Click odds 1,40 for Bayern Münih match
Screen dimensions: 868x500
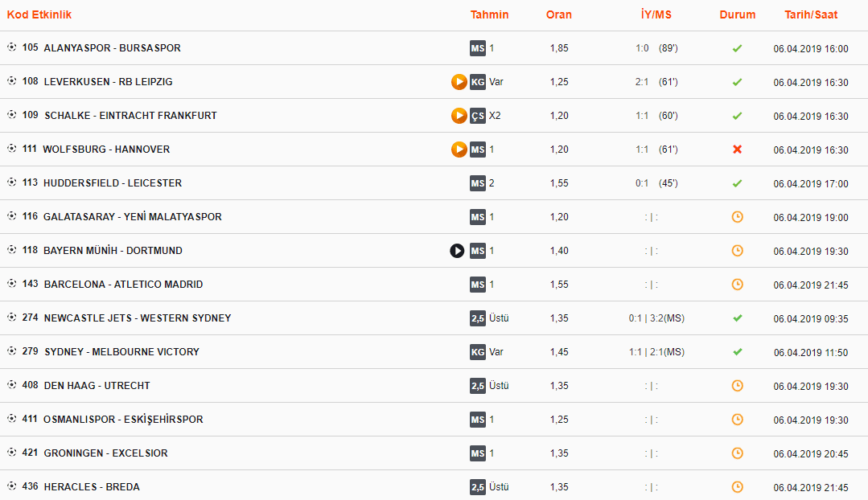(559, 251)
